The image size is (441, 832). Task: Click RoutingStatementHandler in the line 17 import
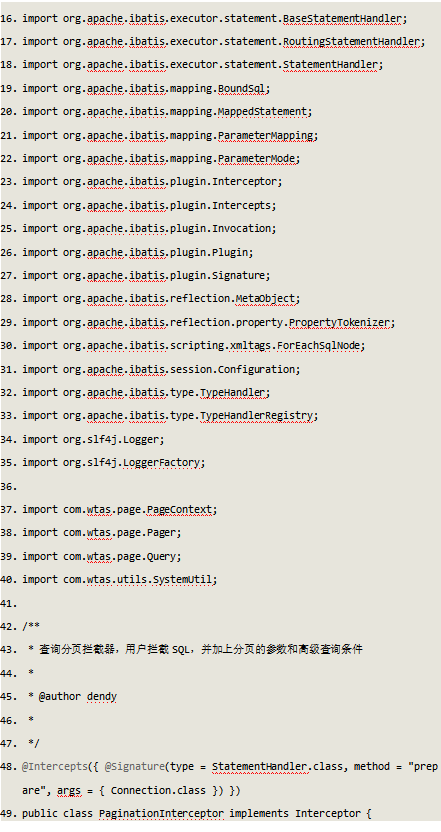(x=351, y=42)
